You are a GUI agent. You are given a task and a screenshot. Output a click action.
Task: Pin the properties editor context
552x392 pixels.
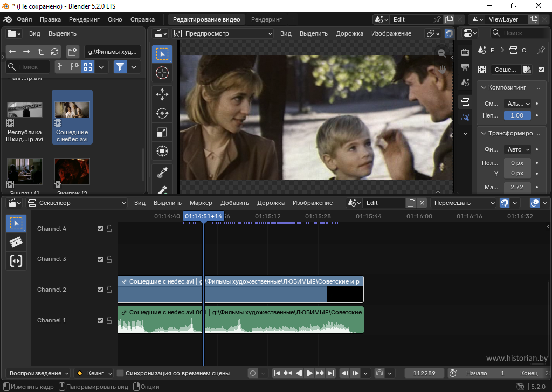[541, 50]
